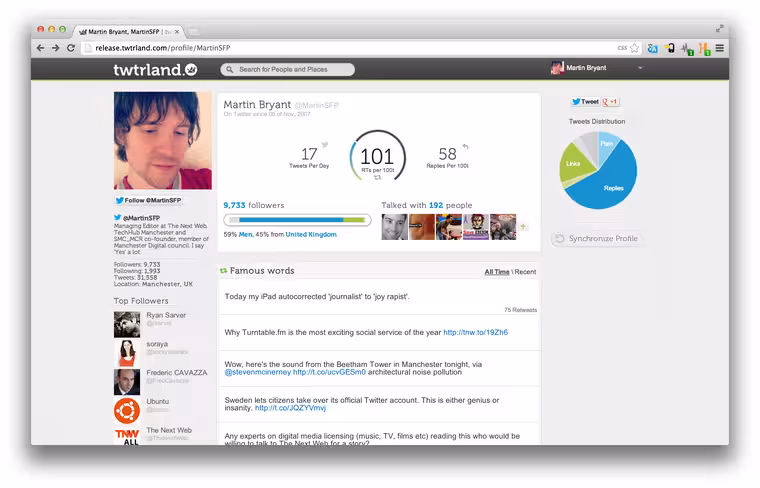Viewport: 760px width, 488px height.
Task: Bookmark this page with the star icon
Action: pyautogui.click(x=634, y=48)
